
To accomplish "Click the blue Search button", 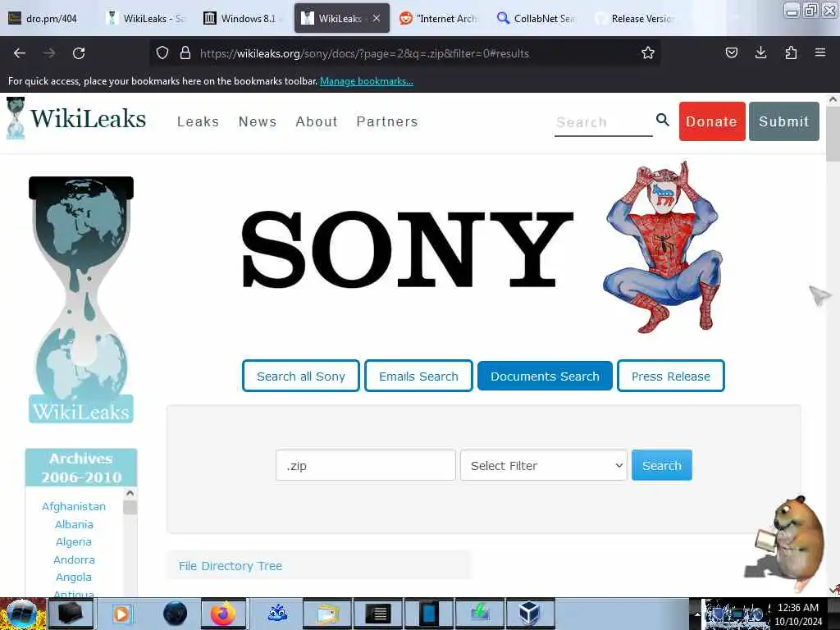I will pyautogui.click(x=662, y=465).
